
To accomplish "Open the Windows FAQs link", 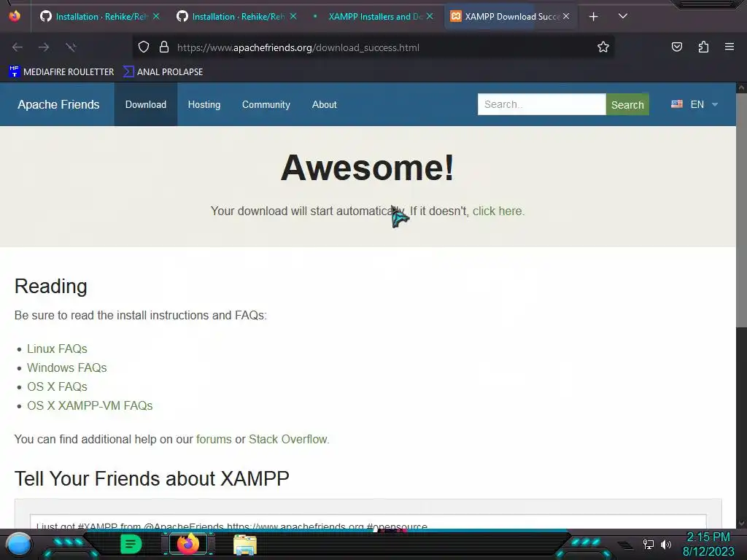I will coord(66,367).
